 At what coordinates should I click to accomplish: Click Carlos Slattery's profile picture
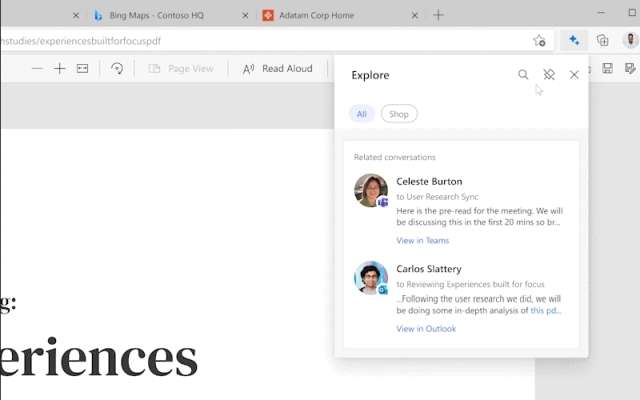[371, 277]
